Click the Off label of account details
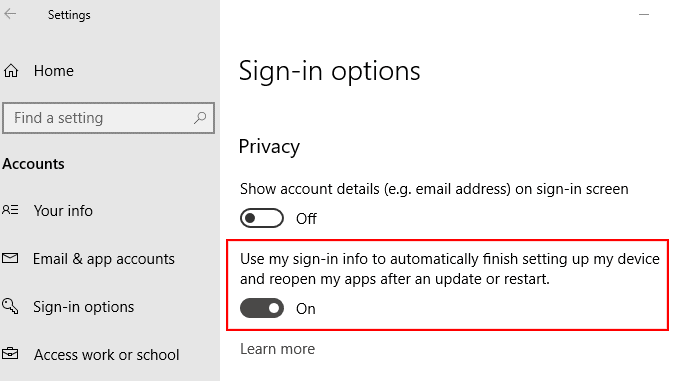676x381 pixels. click(x=306, y=219)
